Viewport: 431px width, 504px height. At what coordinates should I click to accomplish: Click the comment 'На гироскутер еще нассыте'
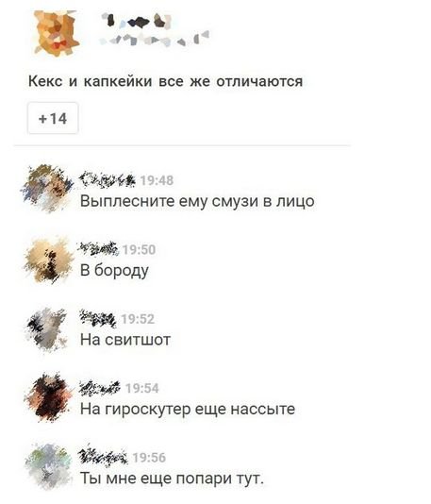point(188,410)
